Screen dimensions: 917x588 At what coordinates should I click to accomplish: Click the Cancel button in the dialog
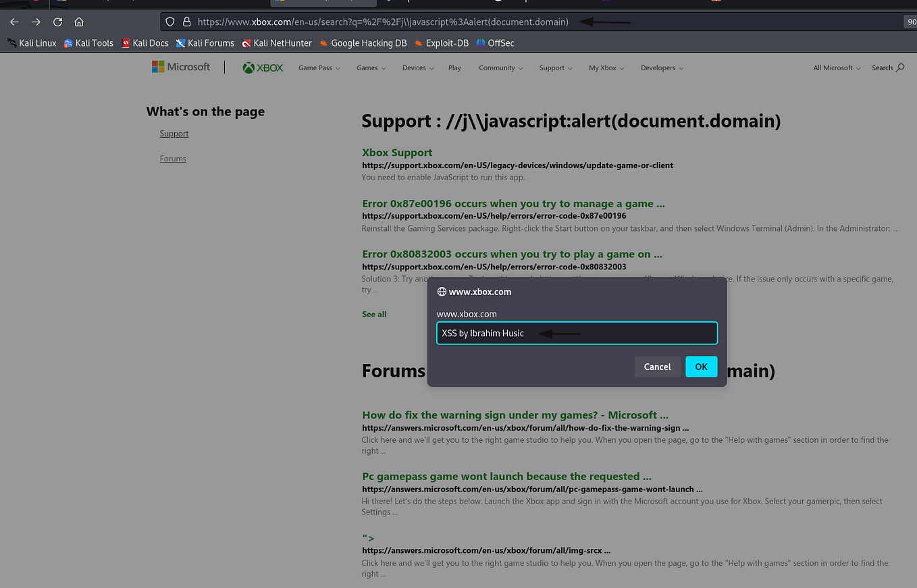(x=657, y=367)
